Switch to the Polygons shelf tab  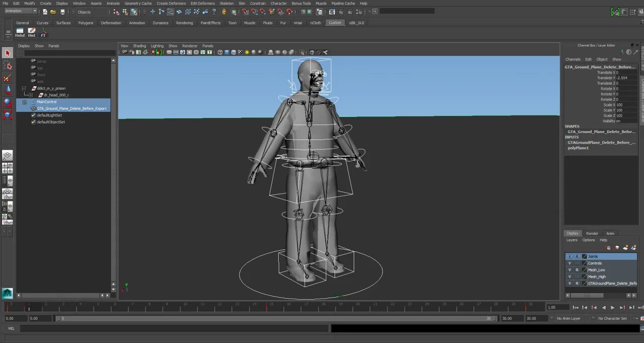86,23
